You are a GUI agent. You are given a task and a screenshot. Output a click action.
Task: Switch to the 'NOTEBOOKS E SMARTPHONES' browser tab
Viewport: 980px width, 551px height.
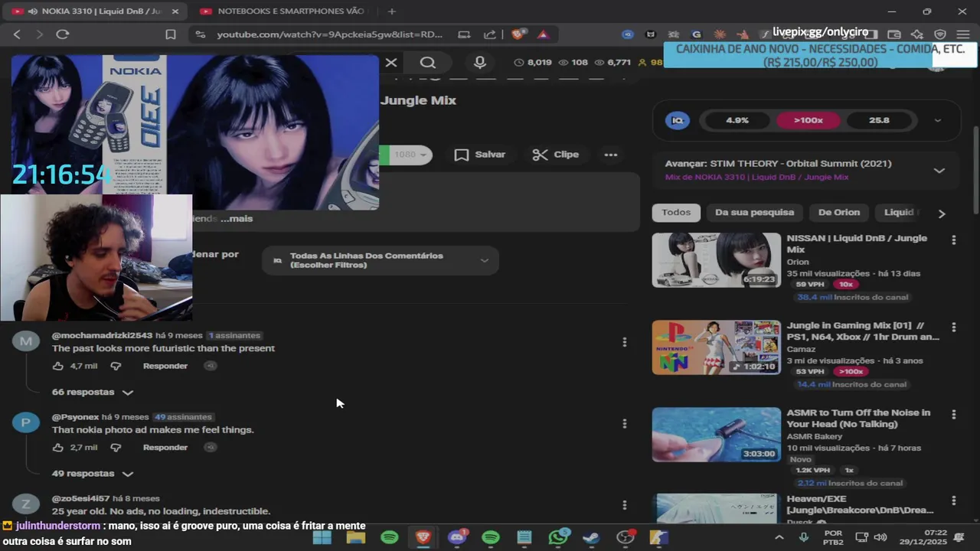point(283,11)
